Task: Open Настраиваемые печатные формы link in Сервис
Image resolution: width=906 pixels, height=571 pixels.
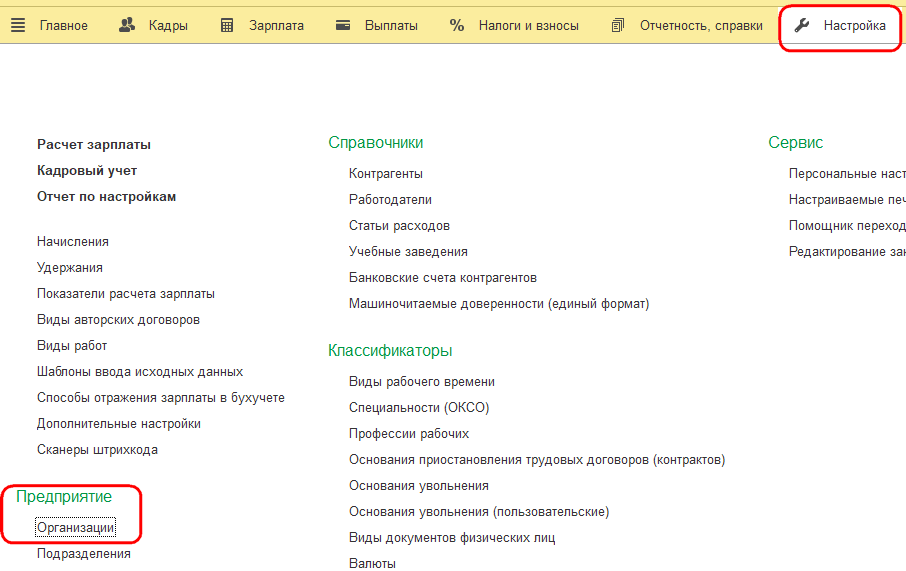Action: [x=847, y=199]
